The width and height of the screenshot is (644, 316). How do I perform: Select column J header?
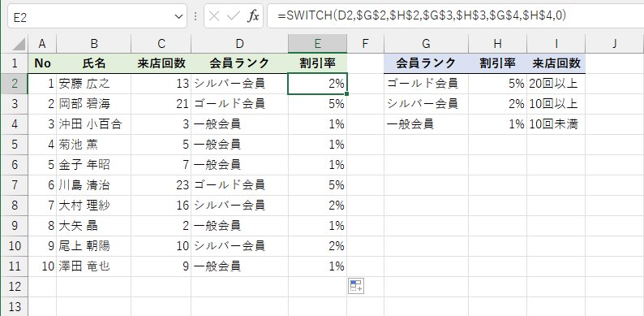(x=615, y=44)
